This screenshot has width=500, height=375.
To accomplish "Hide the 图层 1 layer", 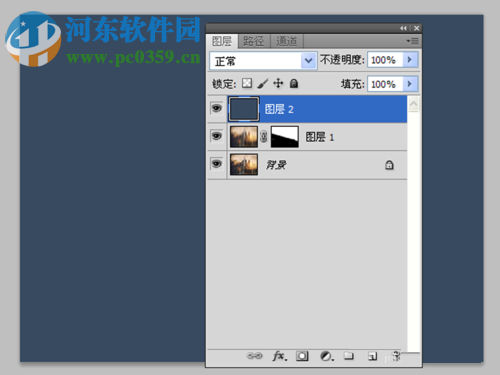I will (x=217, y=136).
